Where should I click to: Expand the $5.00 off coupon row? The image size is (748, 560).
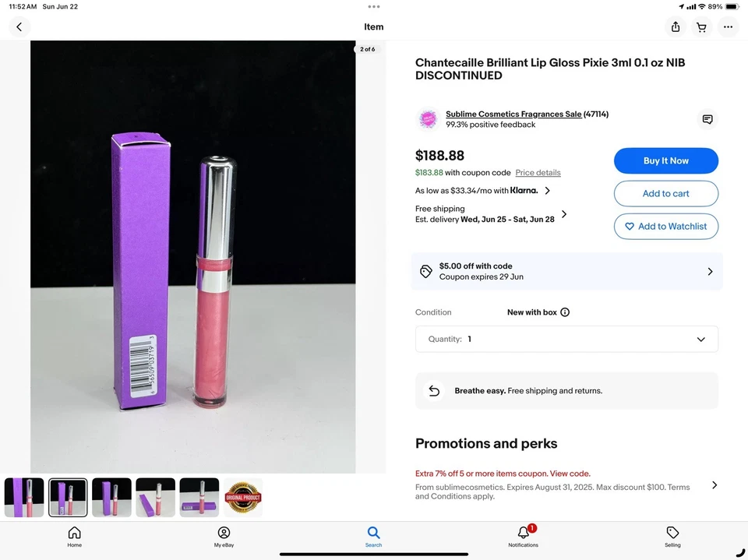tap(566, 271)
